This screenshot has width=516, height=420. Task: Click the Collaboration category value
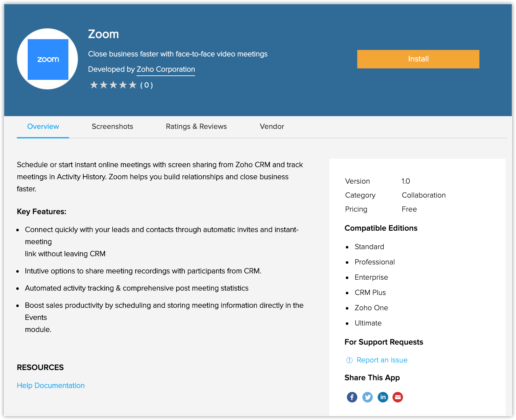point(424,195)
